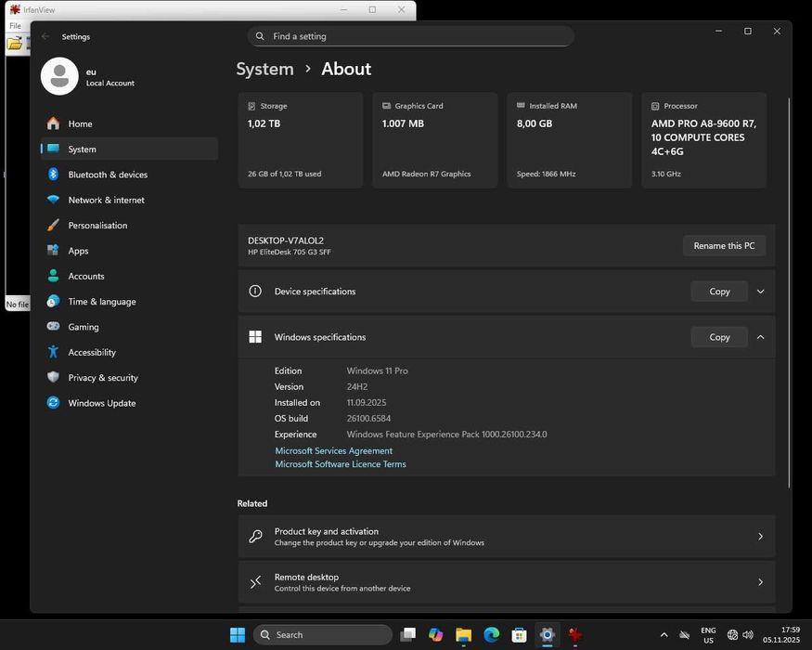Click the Device specifications info icon
The width and height of the screenshot is (812, 650).
(255, 292)
